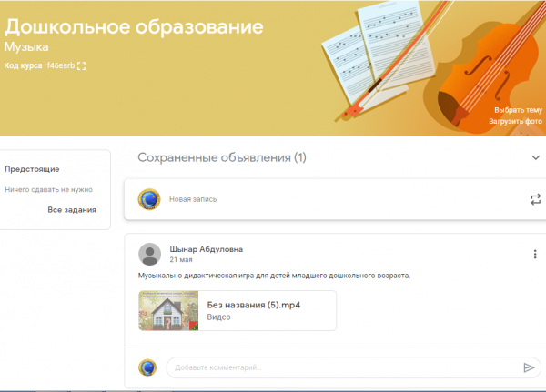Click the Загрузить фото link
The height and width of the screenshot is (392, 546).
click(515, 121)
